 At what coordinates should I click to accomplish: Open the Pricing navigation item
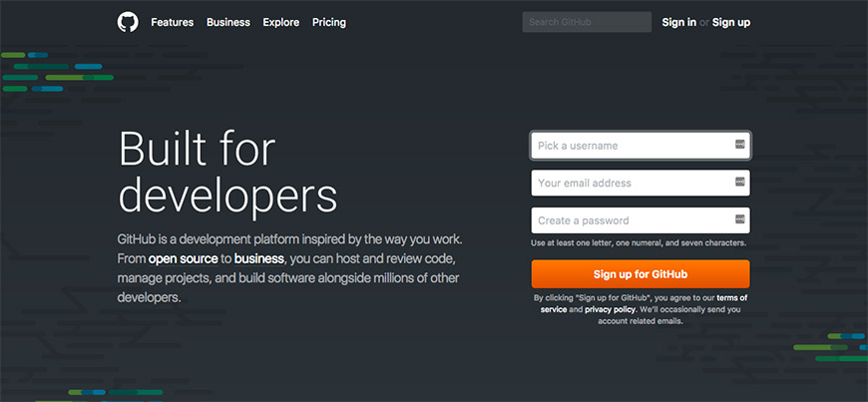329,22
